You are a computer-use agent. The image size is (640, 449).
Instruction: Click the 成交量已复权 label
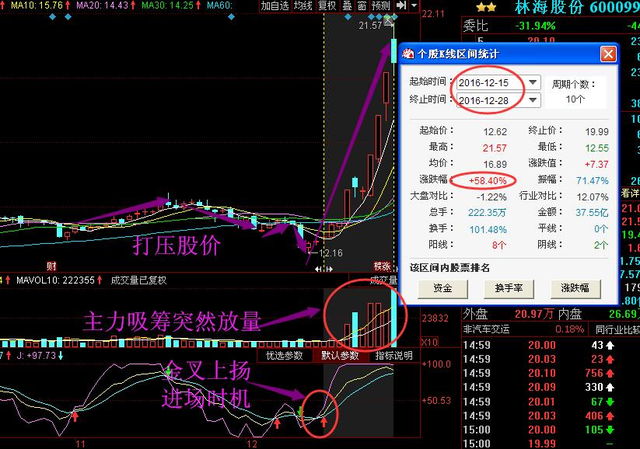click(138, 280)
